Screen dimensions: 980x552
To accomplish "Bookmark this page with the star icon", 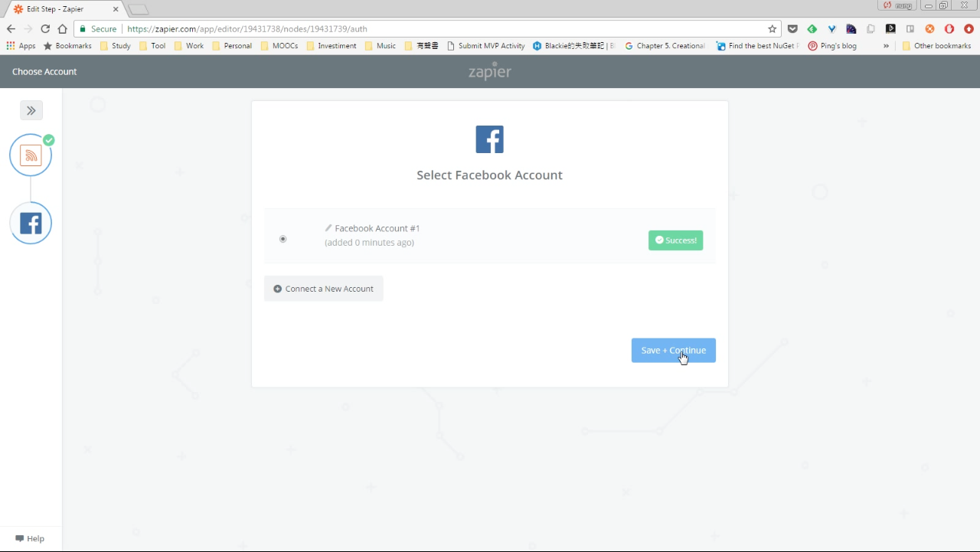I will pyautogui.click(x=773, y=29).
